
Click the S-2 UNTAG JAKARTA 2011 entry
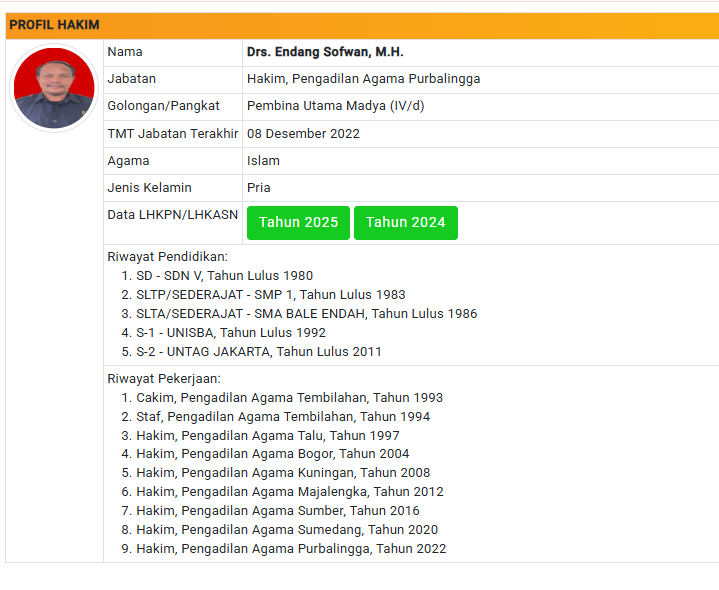coord(259,352)
